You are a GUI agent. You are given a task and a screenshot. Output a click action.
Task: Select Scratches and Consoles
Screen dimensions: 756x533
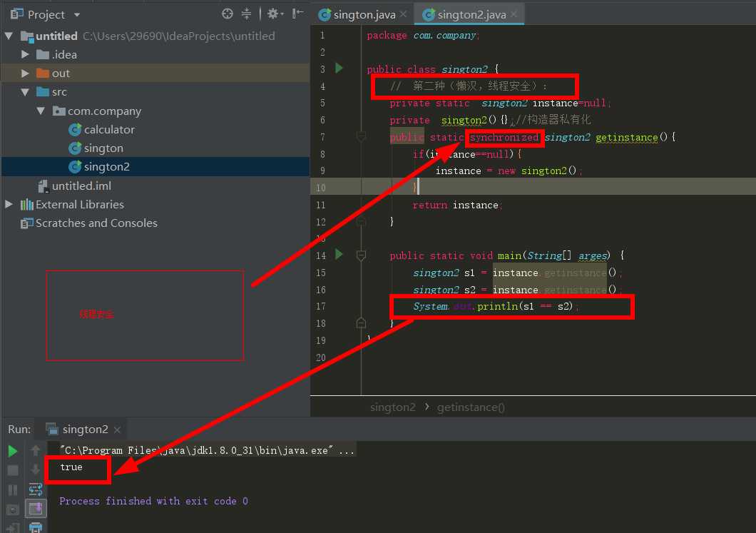[x=96, y=223]
